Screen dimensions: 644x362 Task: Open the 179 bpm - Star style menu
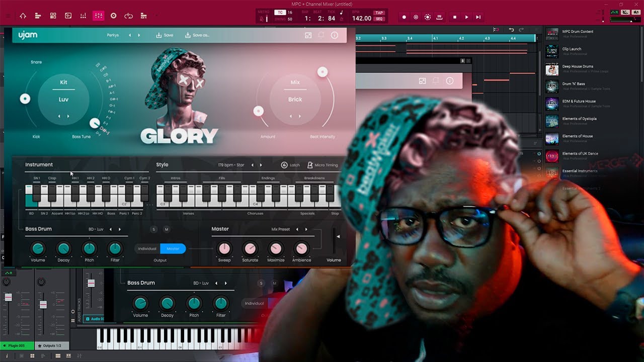click(231, 165)
